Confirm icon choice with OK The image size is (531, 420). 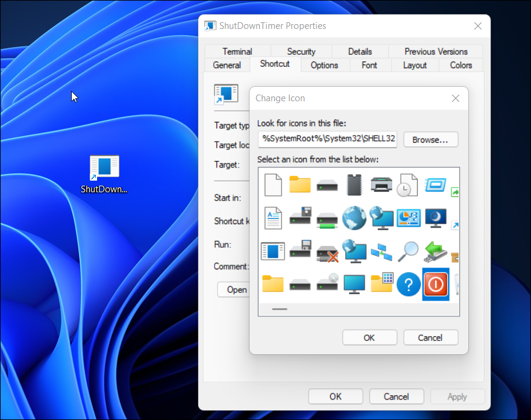(x=369, y=337)
